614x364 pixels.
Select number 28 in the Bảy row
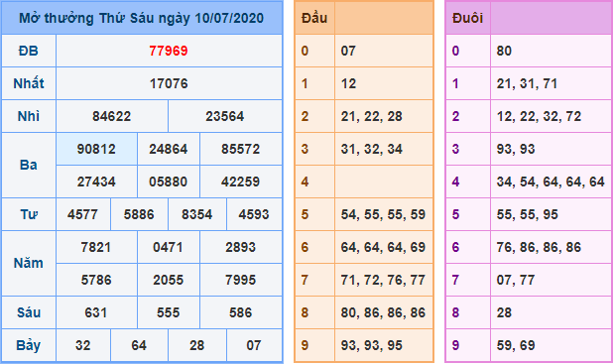[x=197, y=345]
